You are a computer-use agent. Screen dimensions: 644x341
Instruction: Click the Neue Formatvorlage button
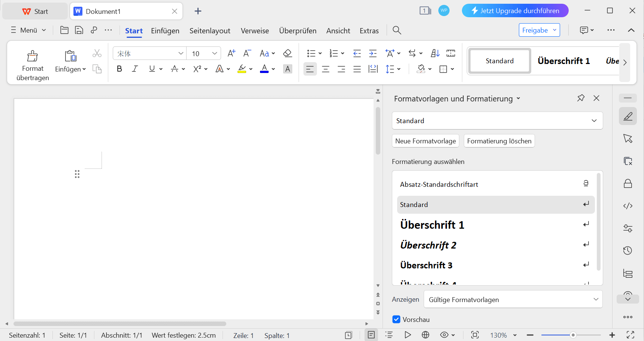point(425,141)
